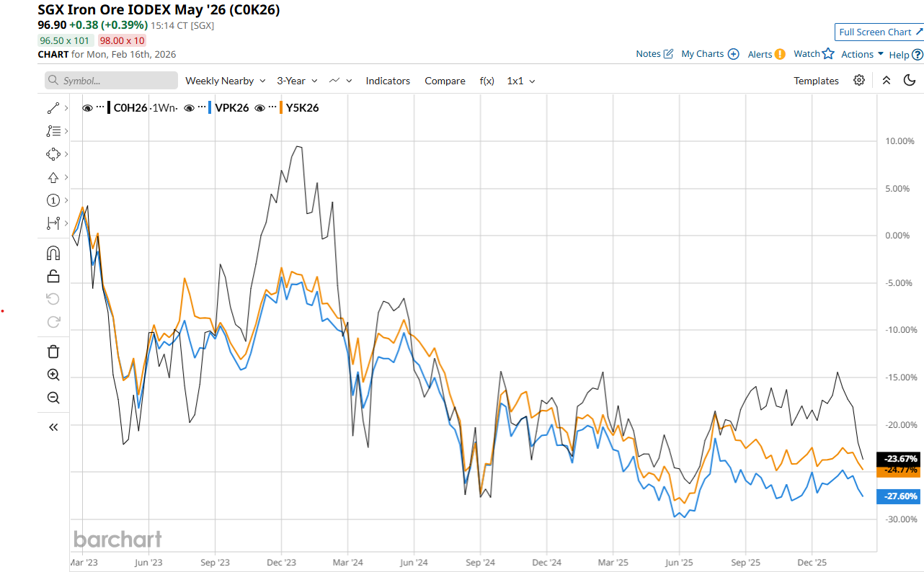This screenshot has width=924, height=572.
Task: Activate the magnet snap tool
Action: coord(53,253)
